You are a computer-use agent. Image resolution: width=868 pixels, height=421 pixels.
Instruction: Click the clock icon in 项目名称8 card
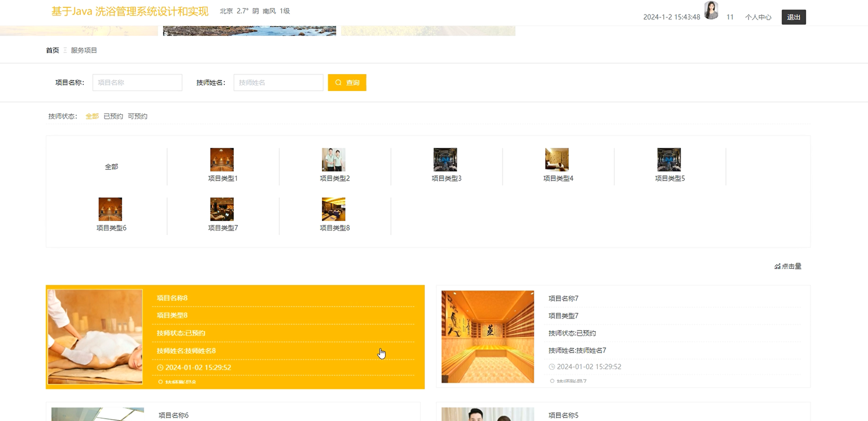[x=160, y=368]
